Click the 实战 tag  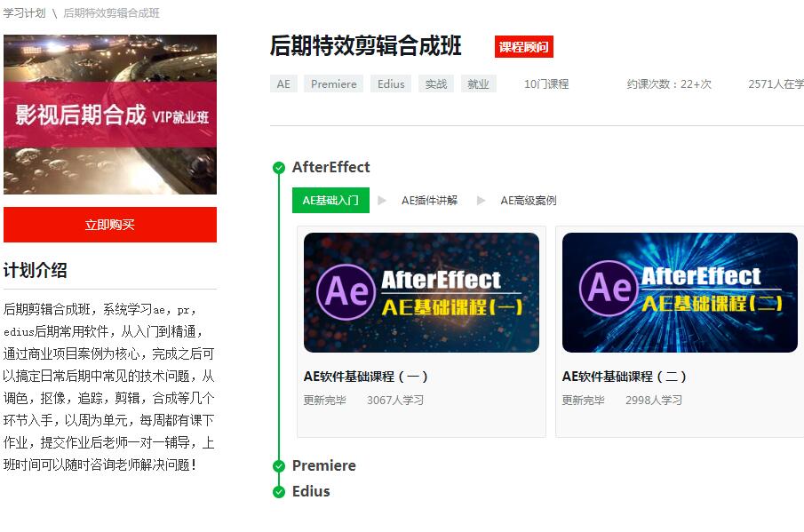pyautogui.click(x=436, y=84)
